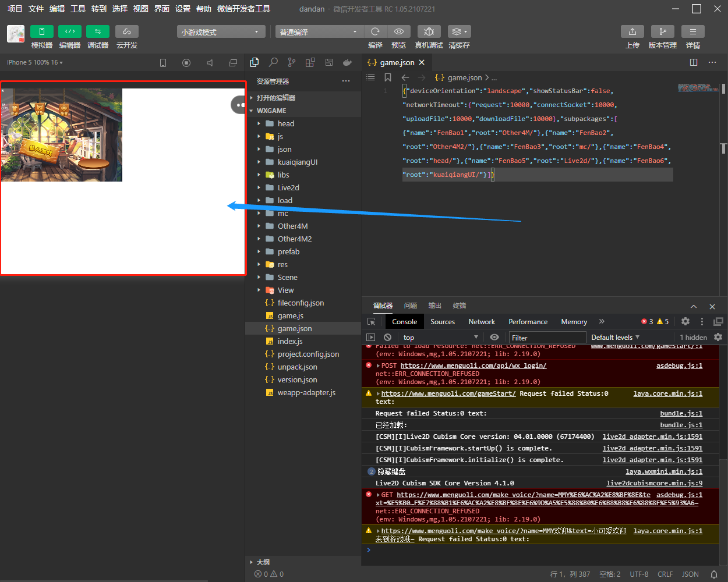This screenshot has height=582, width=728.
Task: Open the Default levels dropdown
Action: coord(616,338)
